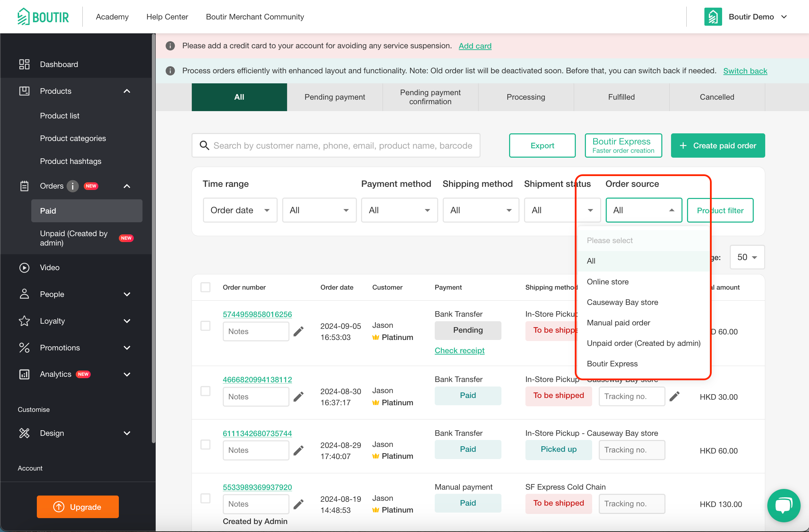Switch to Pending payment confirmation tab
Viewport: 809px width, 532px height.
[x=430, y=97]
